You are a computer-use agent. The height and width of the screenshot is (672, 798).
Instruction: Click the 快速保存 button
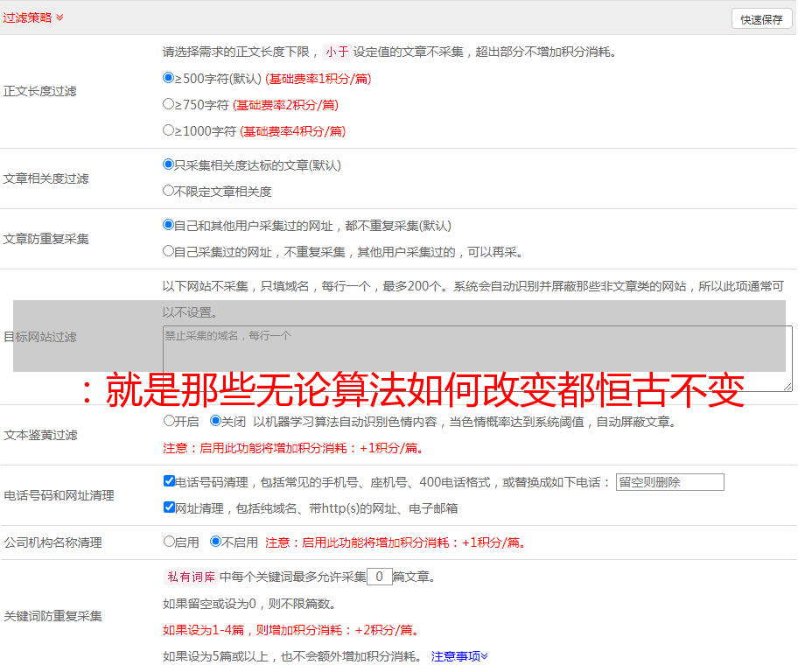(762, 19)
